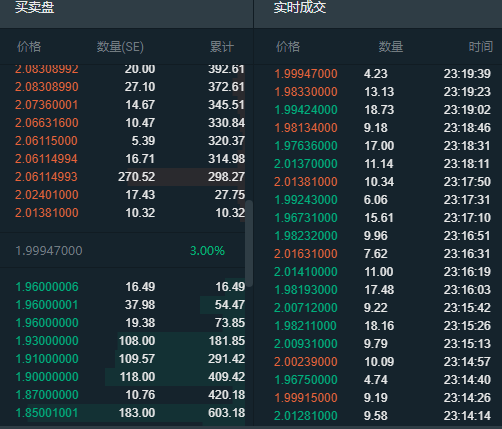The height and width of the screenshot is (429, 502).
Task: Click the 数量 header in trades panel
Action: point(391,47)
